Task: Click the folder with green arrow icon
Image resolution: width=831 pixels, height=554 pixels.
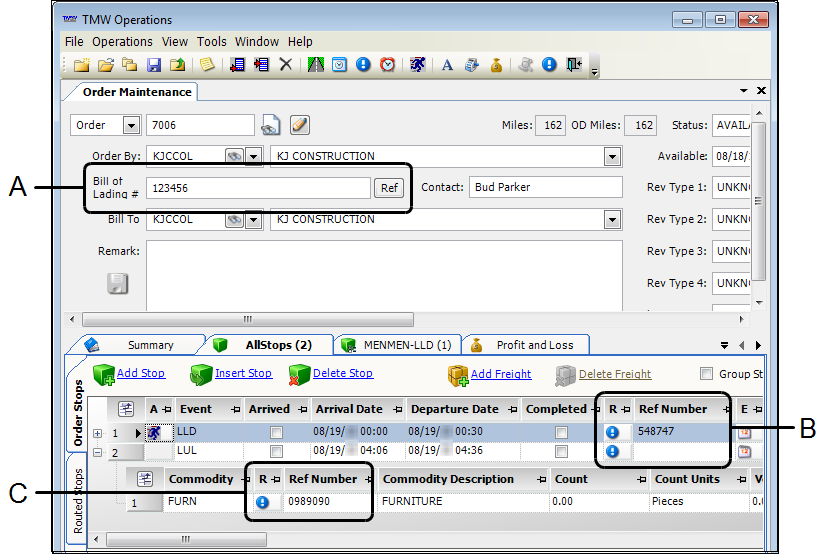Action: 178,65
